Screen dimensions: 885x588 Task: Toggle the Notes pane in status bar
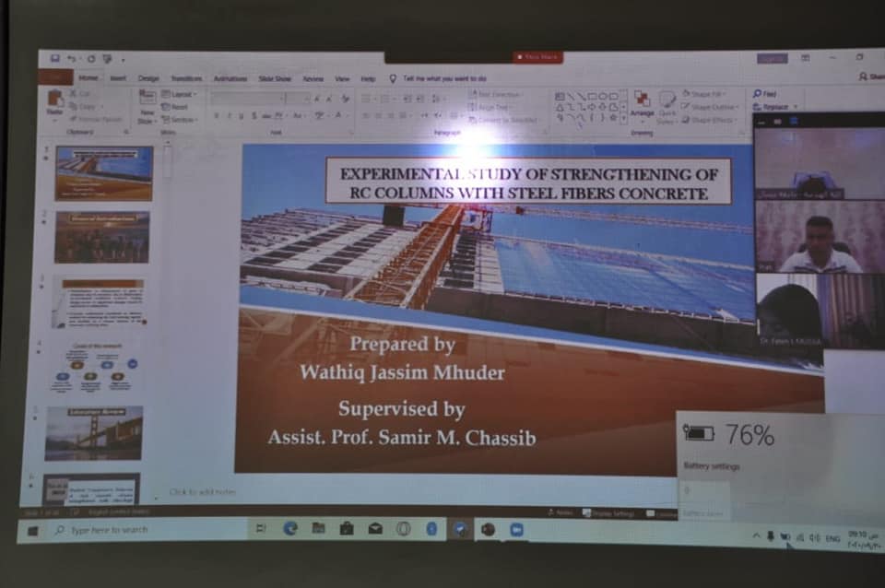pos(564,512)
